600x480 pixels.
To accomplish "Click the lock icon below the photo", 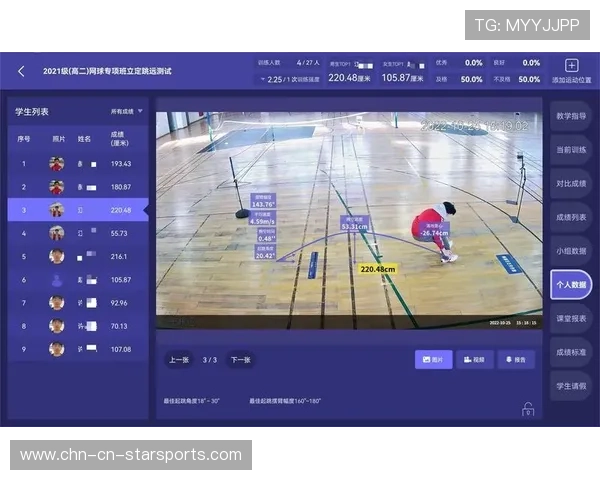I will click(x=527, y=408).
